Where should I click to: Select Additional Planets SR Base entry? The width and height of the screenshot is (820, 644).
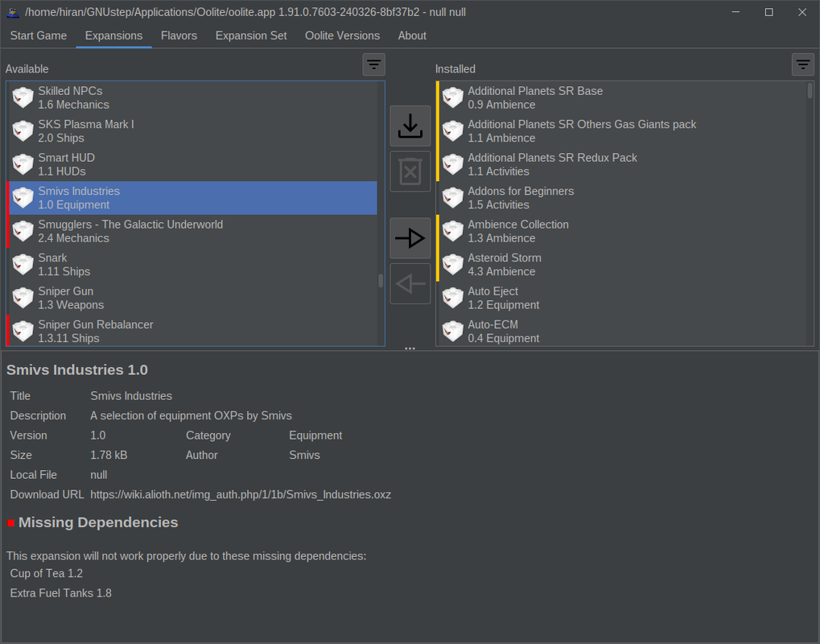click(x=621, y=98)
